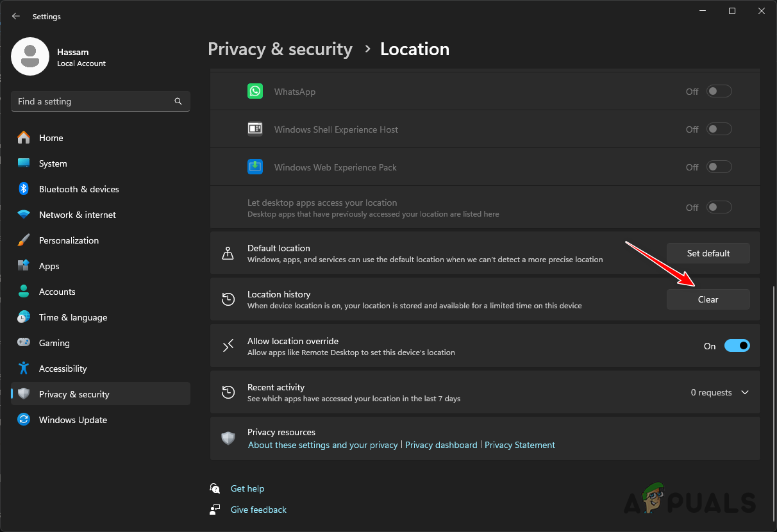Expand the Recent activity section
This screenshot has height=532, width=777.
[x=744, y=392]
